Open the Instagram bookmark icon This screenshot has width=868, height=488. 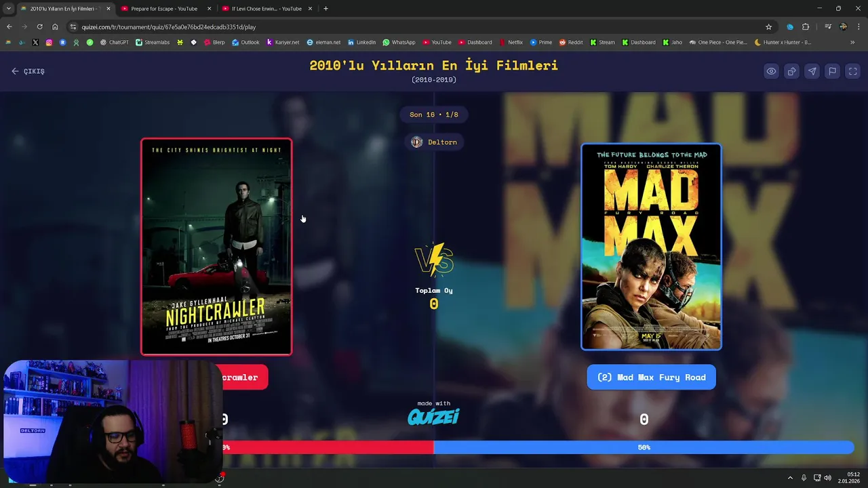49,42
